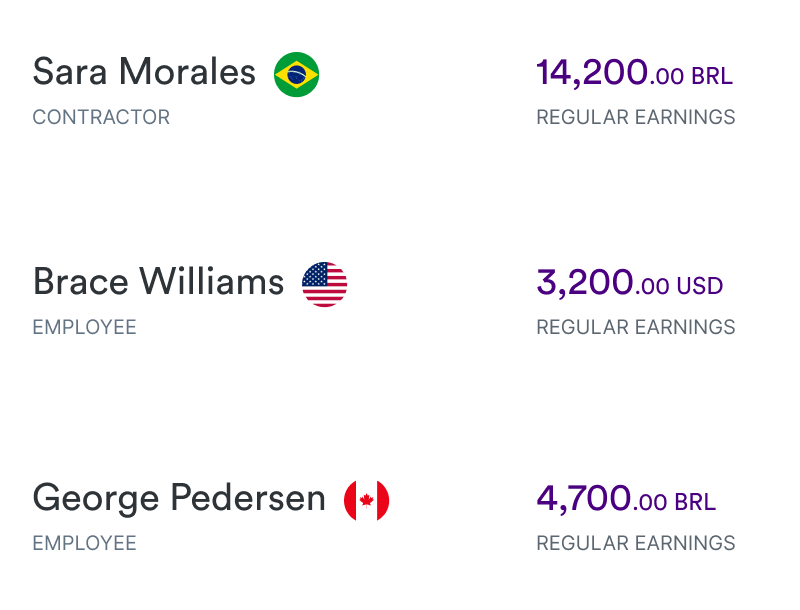800x610 pixels.
Task: Click the EMPLOYEE label under Brace Williams
Action: click(85, 327)
